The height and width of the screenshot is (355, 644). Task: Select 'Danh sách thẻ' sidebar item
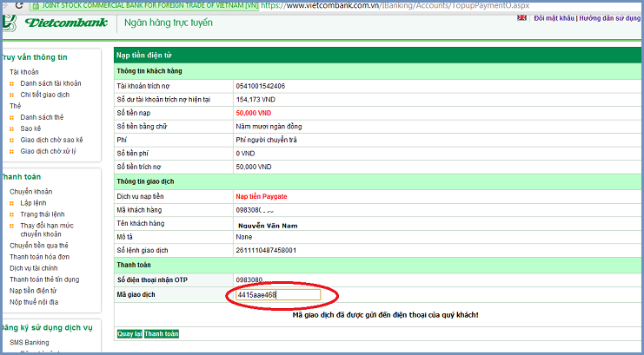pos(43,117)
